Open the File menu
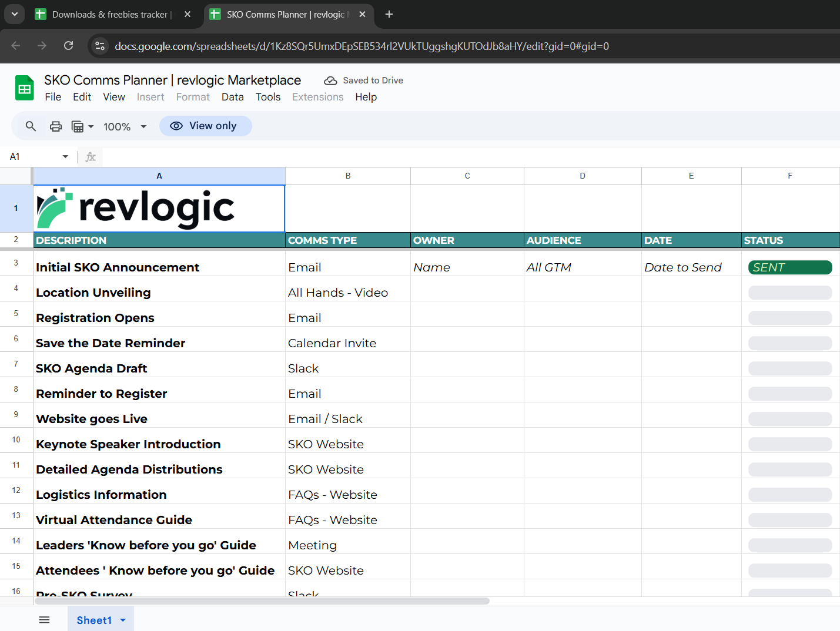This screenshot has height=631, width=840. [53, 97]
